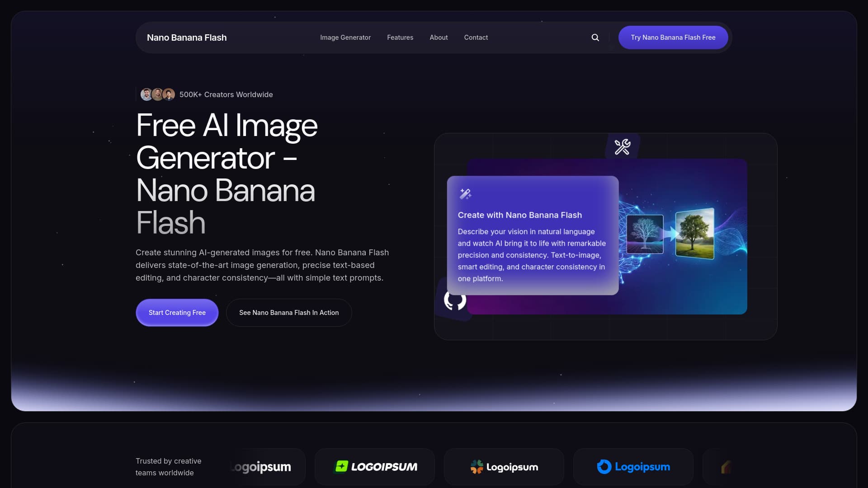Go to the About page link
Viewport: 868px width, 488px height.
pos(439,38)
